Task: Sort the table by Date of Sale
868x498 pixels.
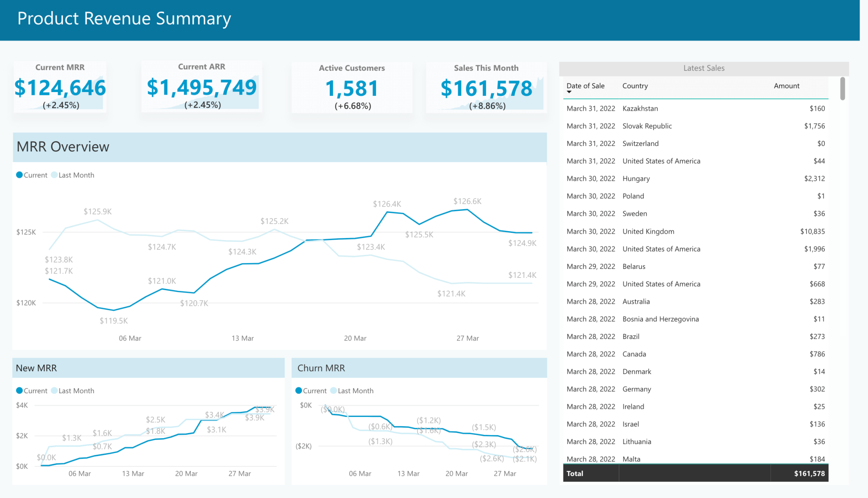Action: (x=585, y=86)
